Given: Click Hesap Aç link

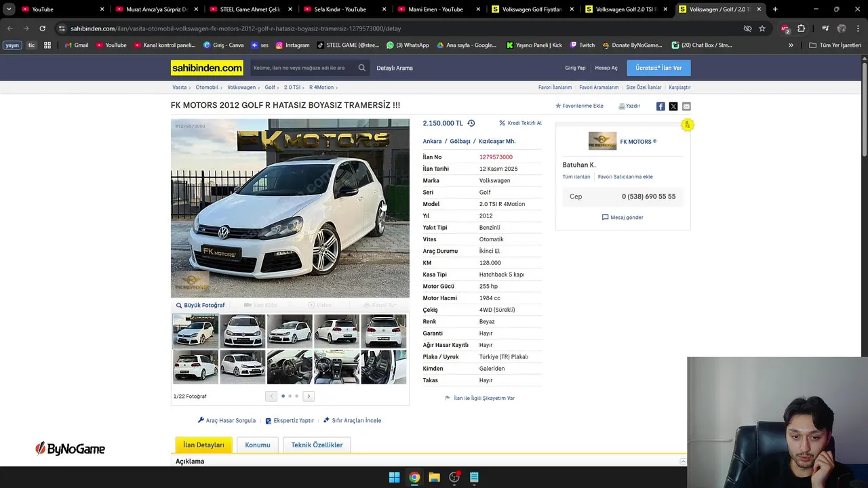Looking at the screenshot, I should (606, 68).
